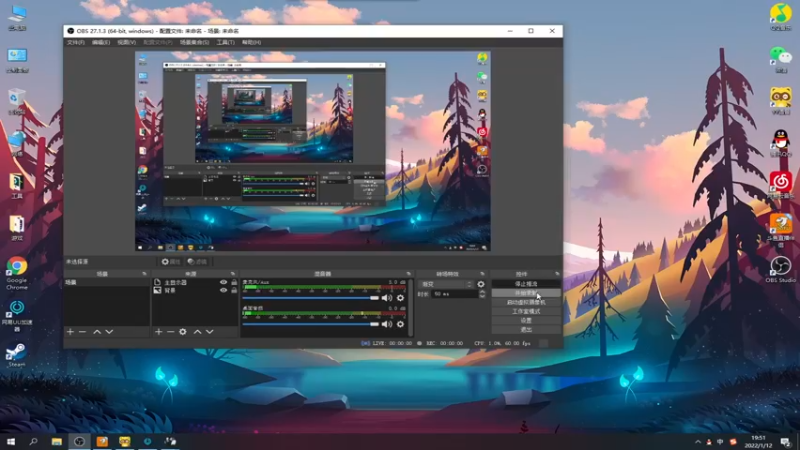Screen dimensions: 800x450
Task: Click the 属性 properties button above the docks
Action: 171,262
